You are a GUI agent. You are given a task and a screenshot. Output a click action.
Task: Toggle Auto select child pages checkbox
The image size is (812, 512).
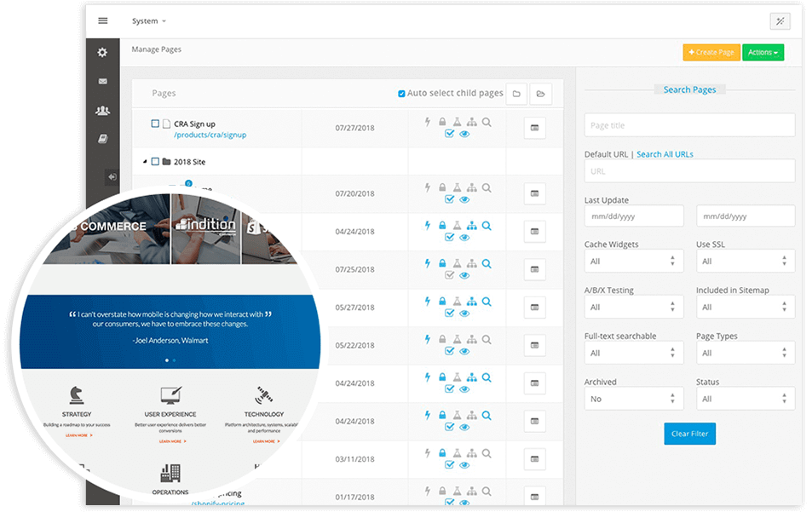402,94
